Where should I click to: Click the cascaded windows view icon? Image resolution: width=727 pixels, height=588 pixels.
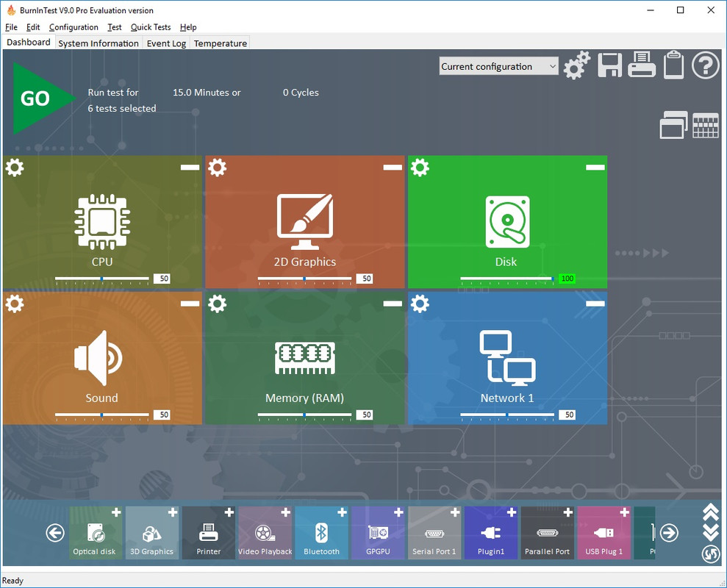click(673, 125)
